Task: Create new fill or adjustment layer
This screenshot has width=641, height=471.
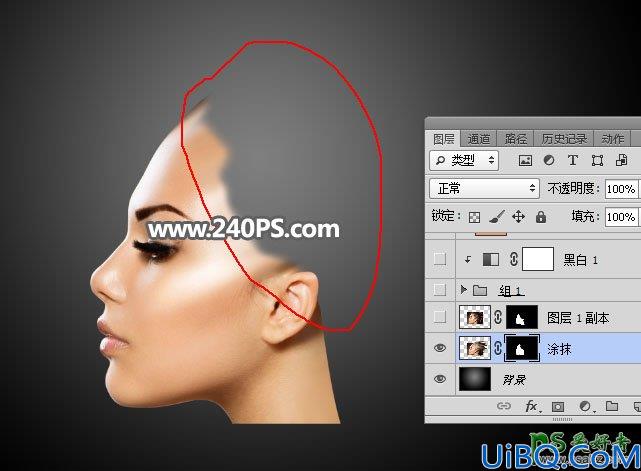Action: (585, 406)
